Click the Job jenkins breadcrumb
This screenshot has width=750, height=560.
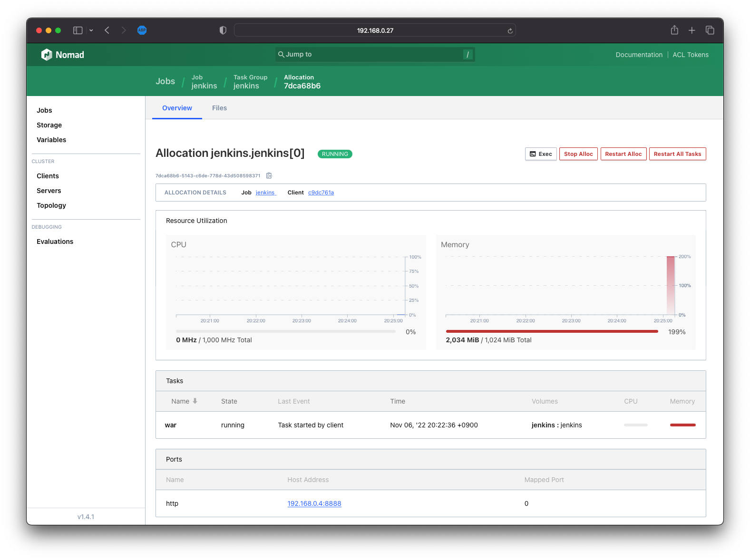204,82
